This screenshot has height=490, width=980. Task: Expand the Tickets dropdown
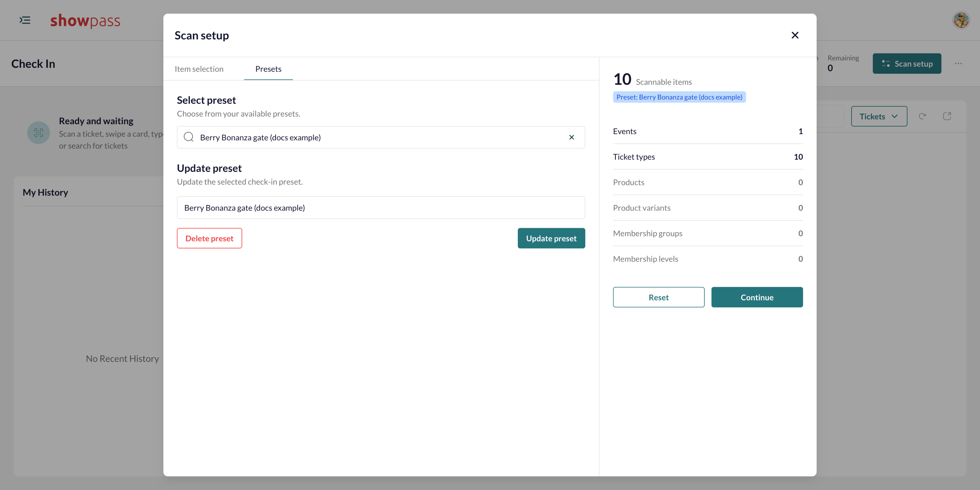tap(879, 117)
